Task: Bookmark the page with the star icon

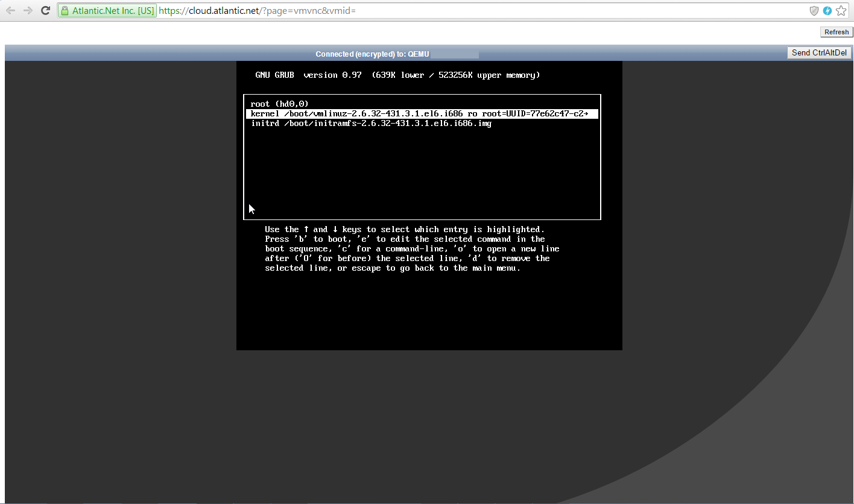Action: 841,11
